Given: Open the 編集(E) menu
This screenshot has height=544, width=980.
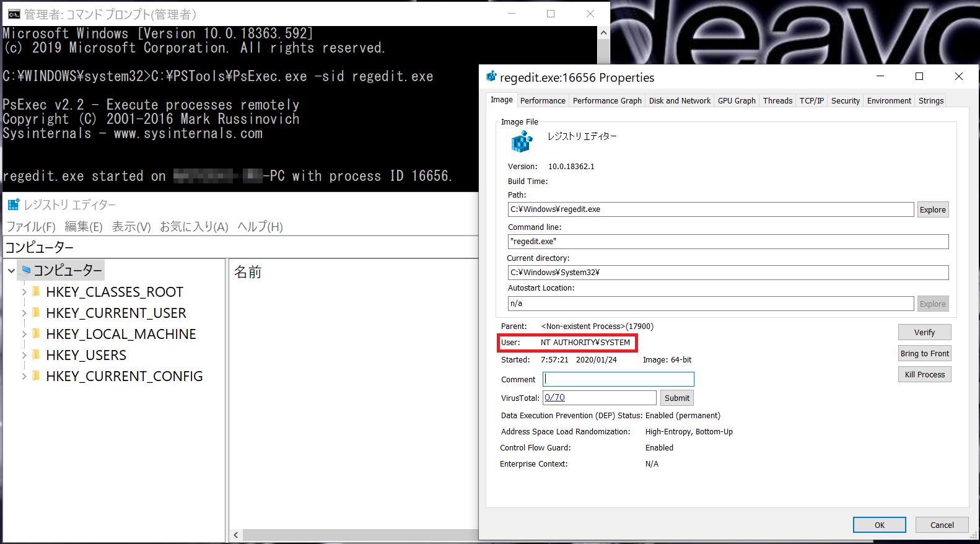Looking at the screenshot, I should click(x=84, y=227).
